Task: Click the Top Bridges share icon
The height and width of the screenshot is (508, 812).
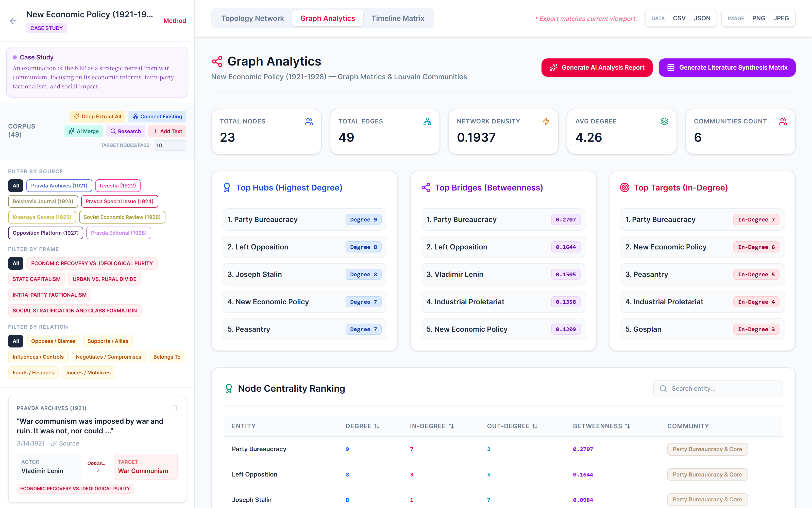Action: tap(426, 187)
